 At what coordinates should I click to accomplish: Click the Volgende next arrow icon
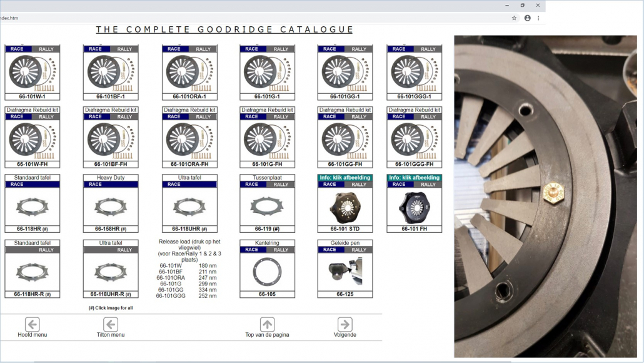pos(345,324)
